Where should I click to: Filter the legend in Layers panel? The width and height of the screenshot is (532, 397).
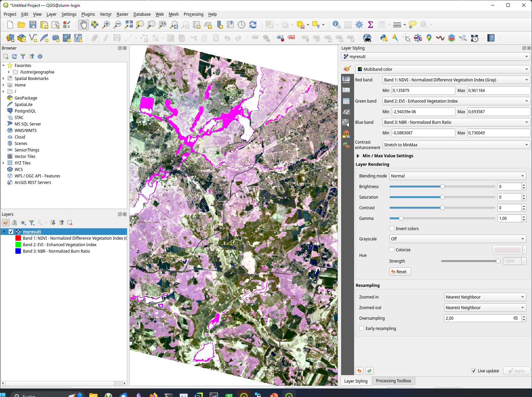[32, 223]
